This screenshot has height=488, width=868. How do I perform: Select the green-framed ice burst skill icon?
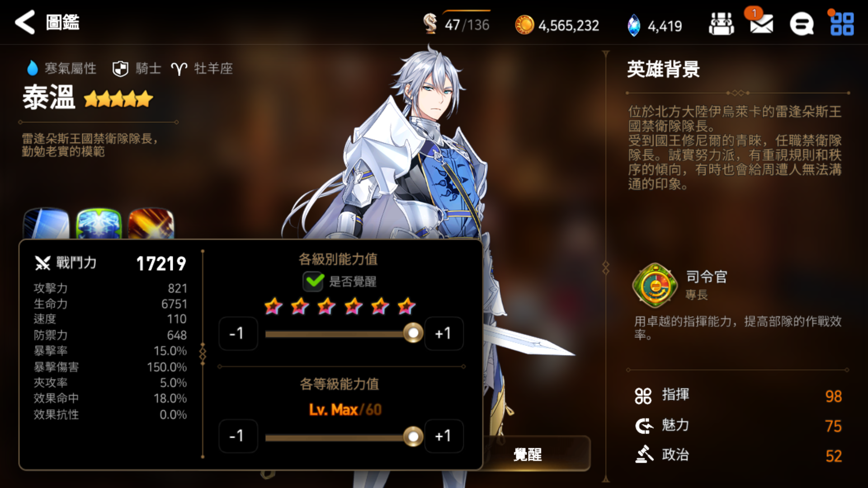coord(99,223)
